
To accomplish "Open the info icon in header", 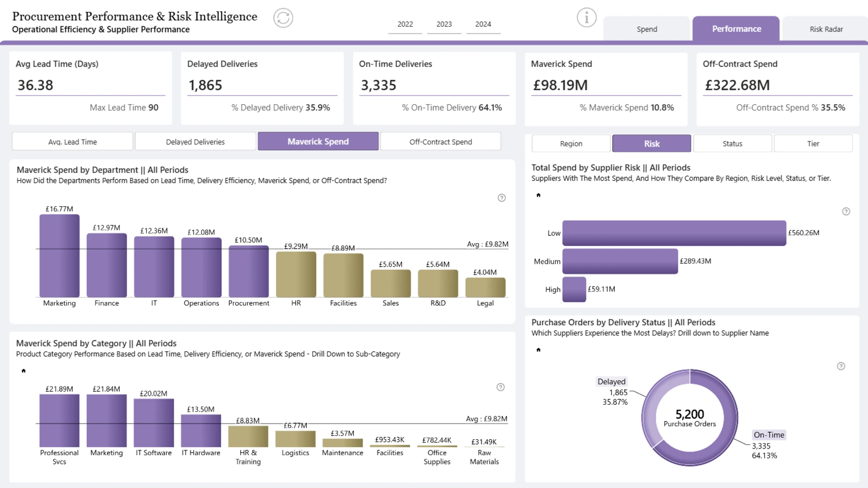I will point(586,18).
